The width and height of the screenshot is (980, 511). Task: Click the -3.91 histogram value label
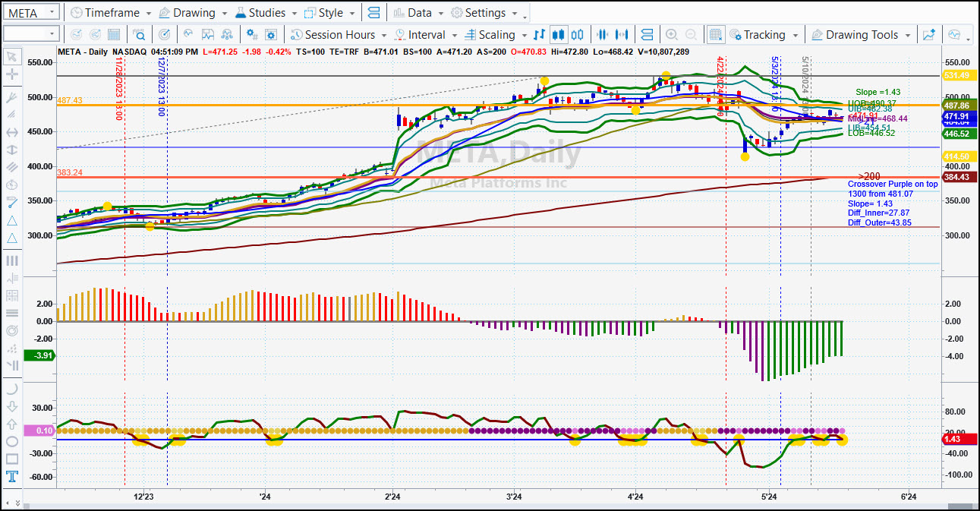click(x=39, y=355)
